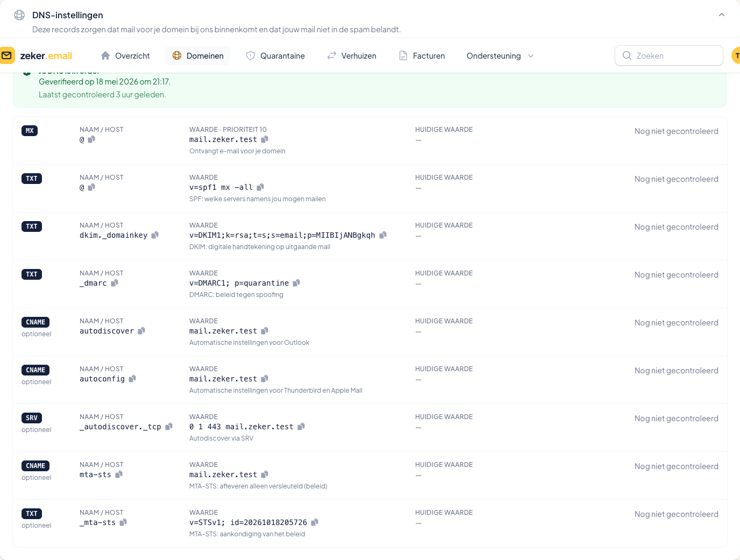Open the Quarantaine page

(x=275, y=56)
